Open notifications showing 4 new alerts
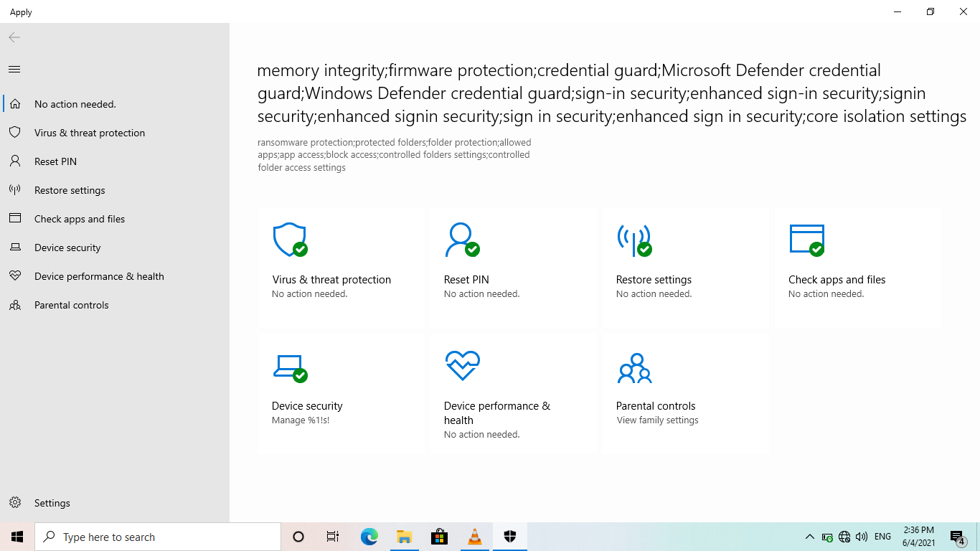This screenshot has height=551, width=980. click(957, 536)
